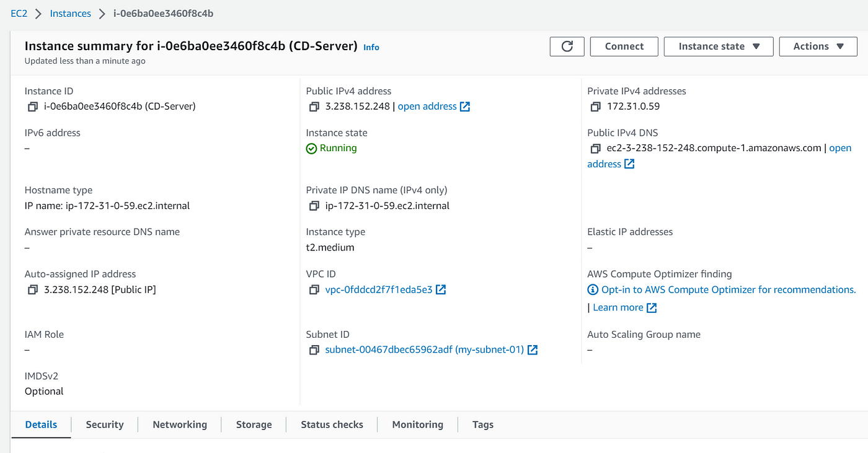
Task: Click the breadcrumb instance ID i-0e6ba0ee3460f8c4b
Action: [164, 13]
